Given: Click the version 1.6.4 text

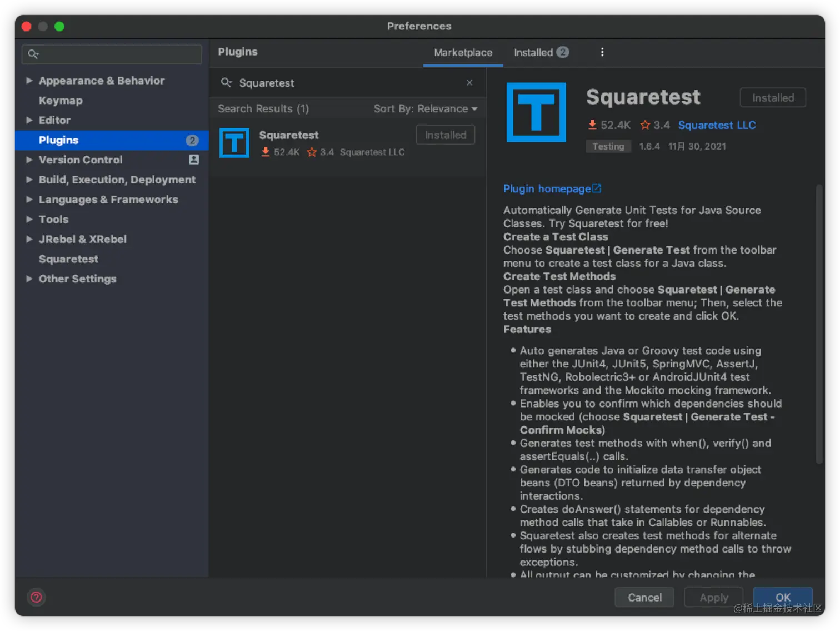Looking at the screenshot, I should click(x=649, y=146).
